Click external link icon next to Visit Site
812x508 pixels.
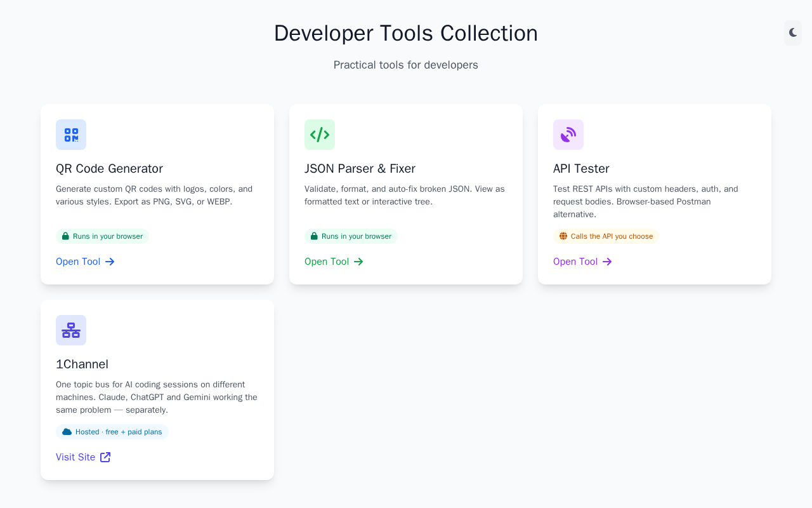pos(105,457)
